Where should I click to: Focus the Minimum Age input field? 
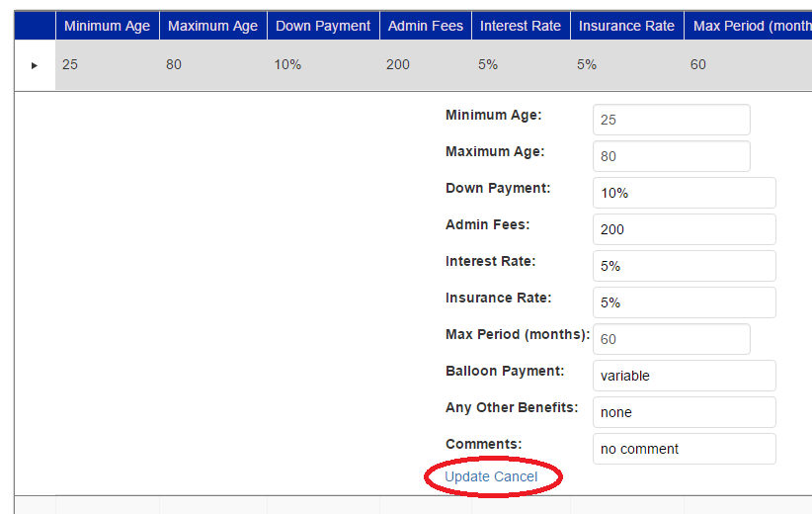pyautogui.click(x=671, y=120)
